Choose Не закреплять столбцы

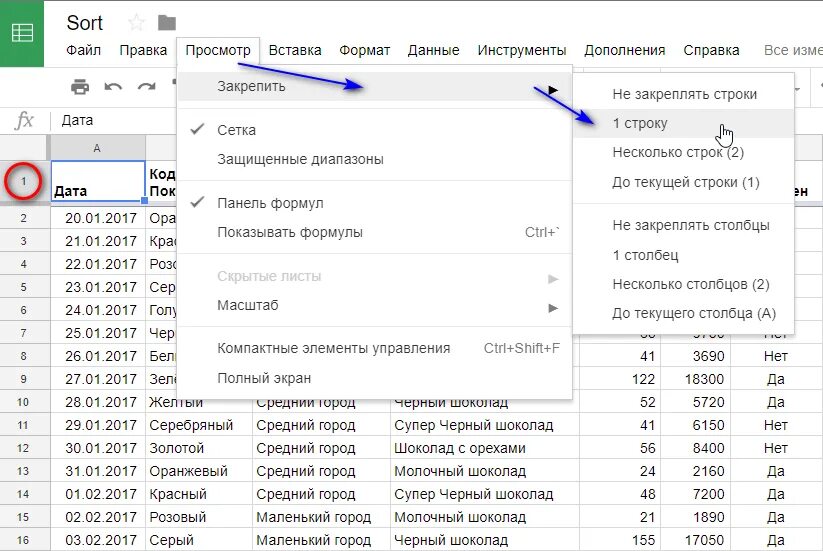pyautogui.click(x=683, y=226)
